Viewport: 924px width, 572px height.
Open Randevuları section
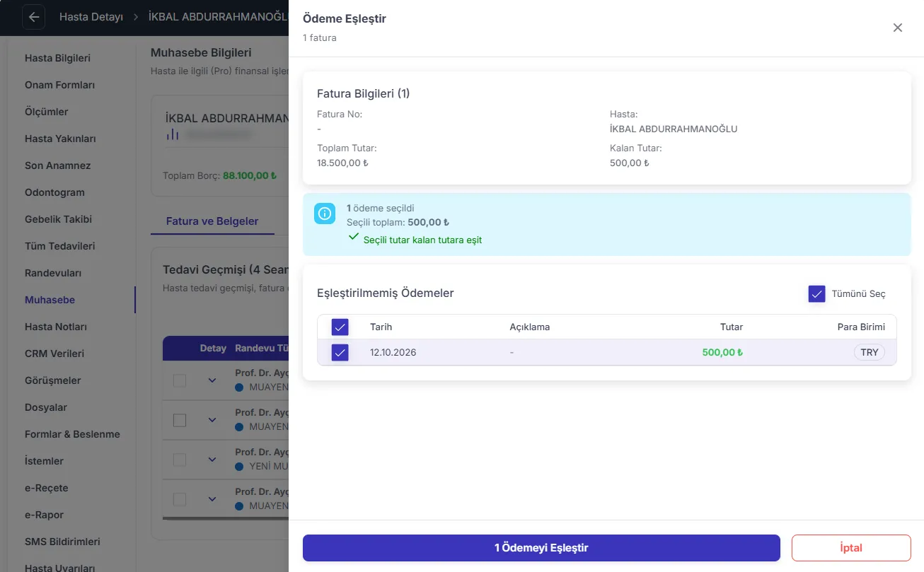click(53, 273)
